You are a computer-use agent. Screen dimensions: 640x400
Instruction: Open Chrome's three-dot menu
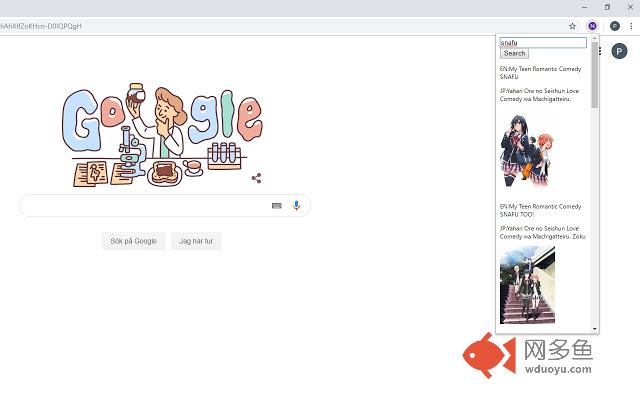[x=632, y=26]
